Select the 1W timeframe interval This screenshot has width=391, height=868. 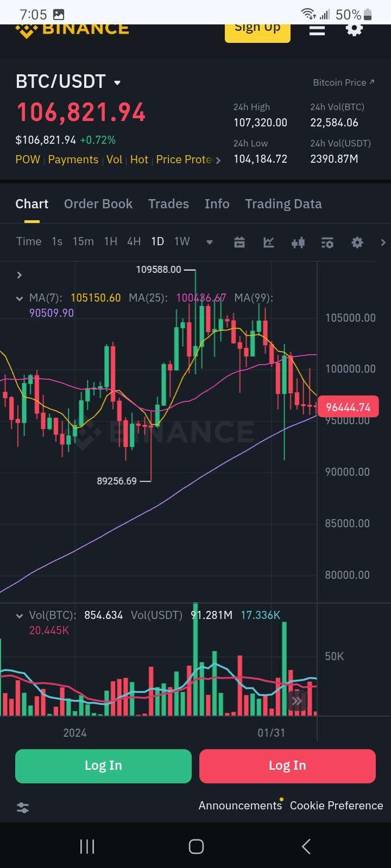click(x=182, y=241)
